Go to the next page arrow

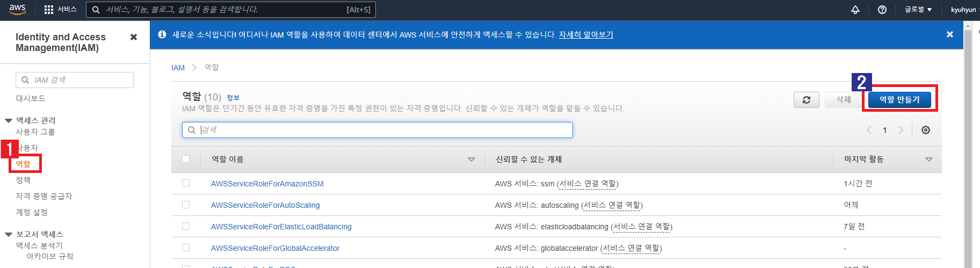coord(901,130)
